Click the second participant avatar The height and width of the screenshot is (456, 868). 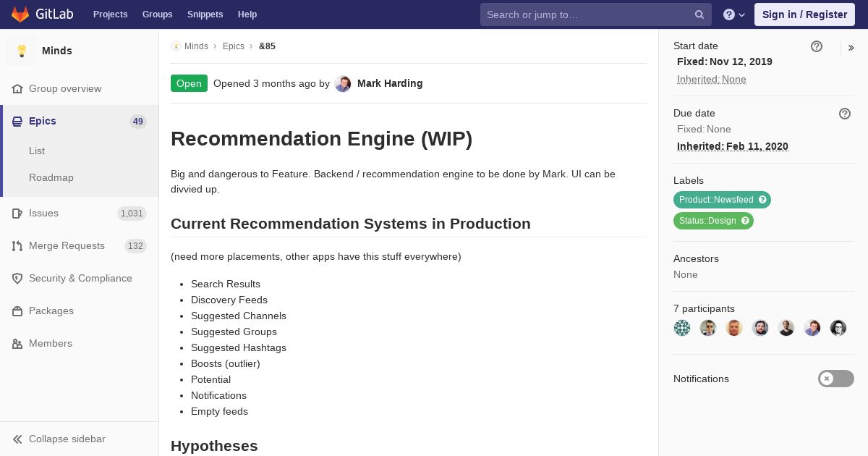[708, 328]
